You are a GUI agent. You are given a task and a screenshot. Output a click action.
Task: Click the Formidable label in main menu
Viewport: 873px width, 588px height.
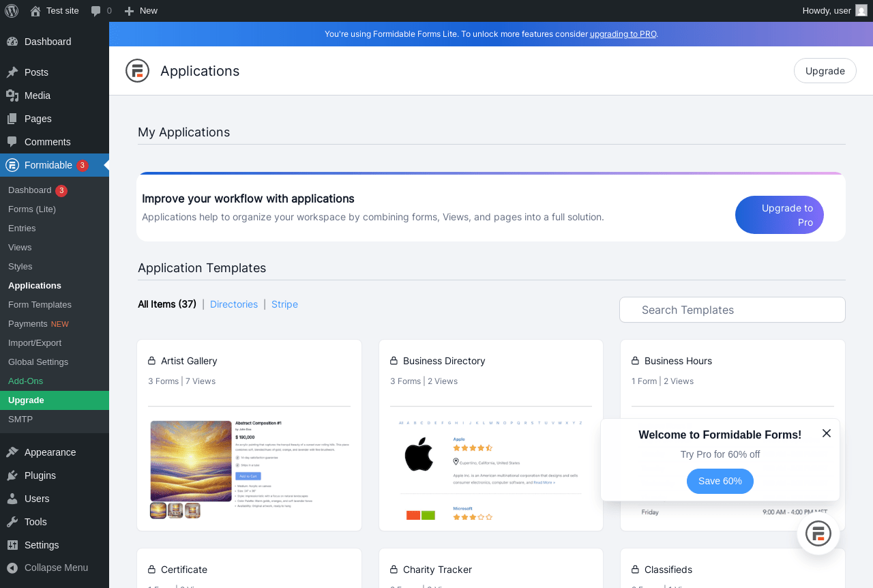48,165
